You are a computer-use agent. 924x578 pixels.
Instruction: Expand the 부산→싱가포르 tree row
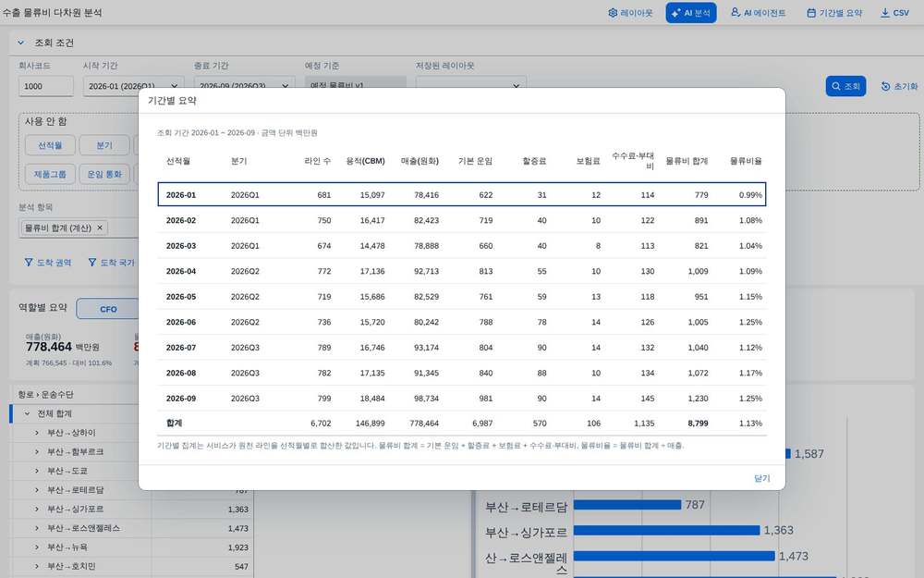(37, 509)
